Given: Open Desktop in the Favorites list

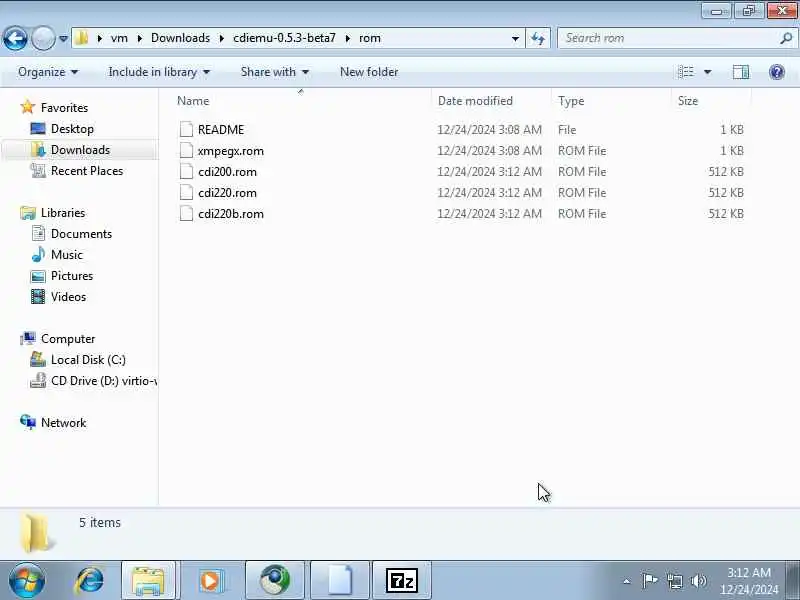Looking at the screenshot, I should click(x=72, y=129).
